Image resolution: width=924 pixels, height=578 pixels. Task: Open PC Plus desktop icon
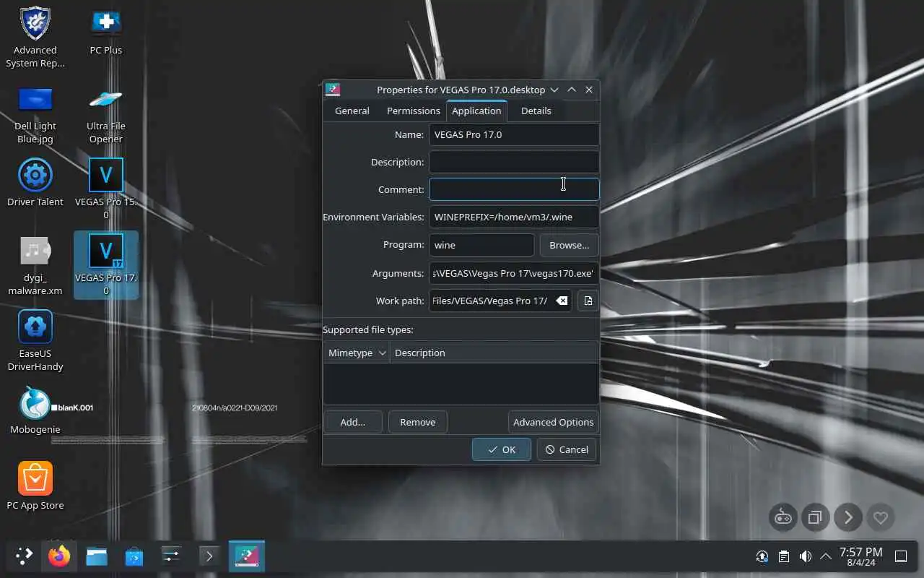point(106,31)
